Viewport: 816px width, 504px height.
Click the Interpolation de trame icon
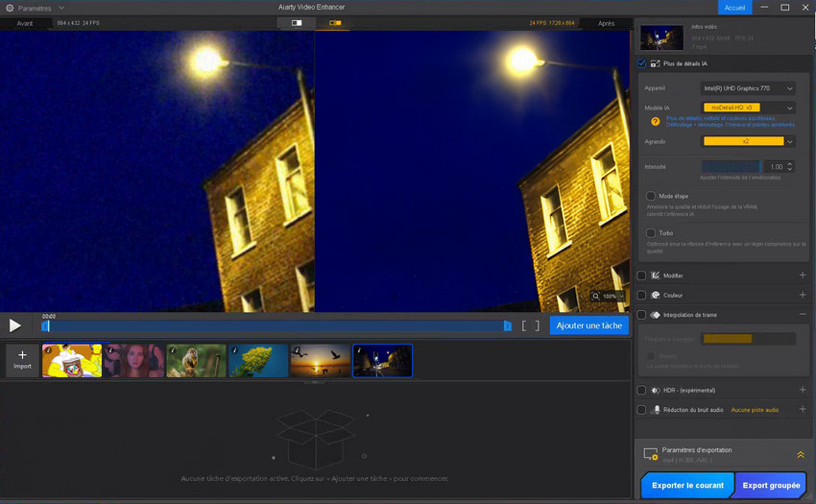pos(655,315)
